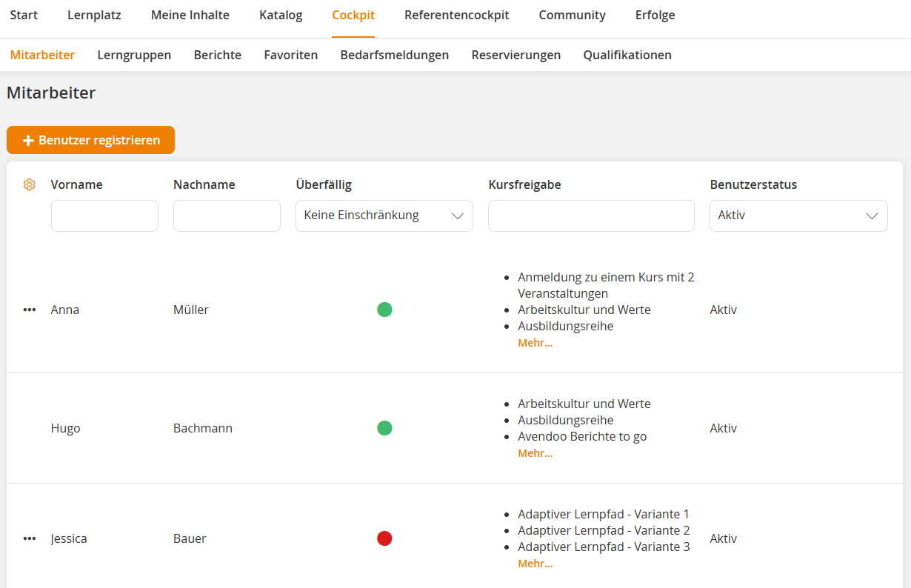Switch to the Referentencockpit tab
This screenshot has height=588, width=911.
click(x=456, y=16)
